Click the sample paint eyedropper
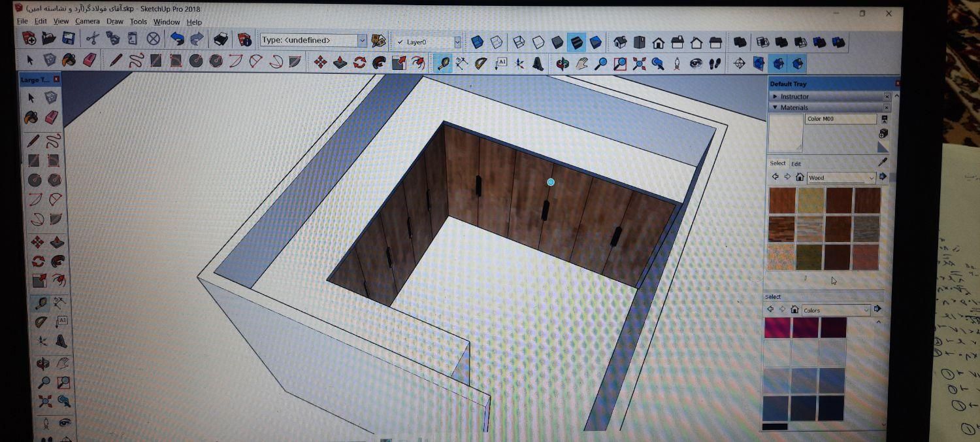Viewport: 980px width, 442px height. pyautogui.click(x=882, y=161)
